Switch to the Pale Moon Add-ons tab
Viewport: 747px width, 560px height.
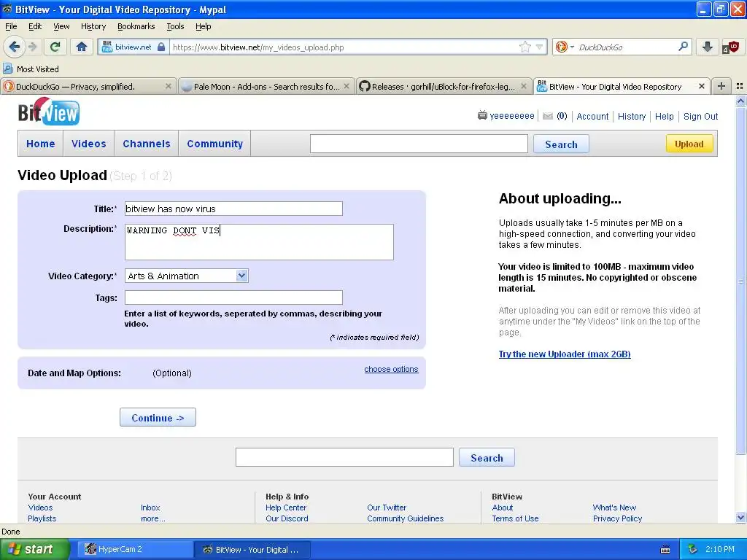[x=266, y=86]
